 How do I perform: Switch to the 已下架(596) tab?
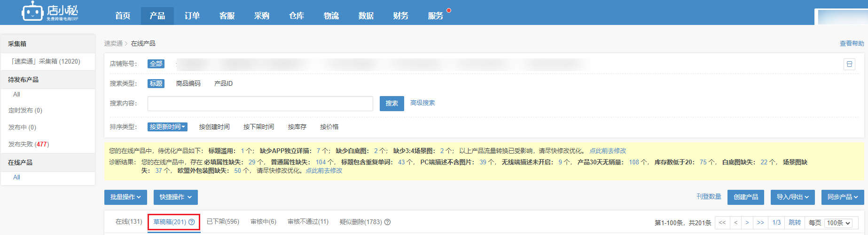click(223, 222)
